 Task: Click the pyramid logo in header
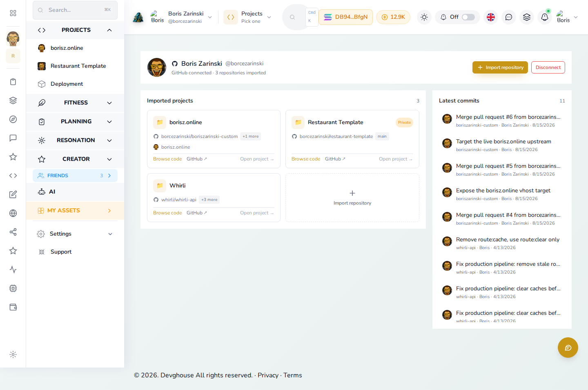click(138, 17)
